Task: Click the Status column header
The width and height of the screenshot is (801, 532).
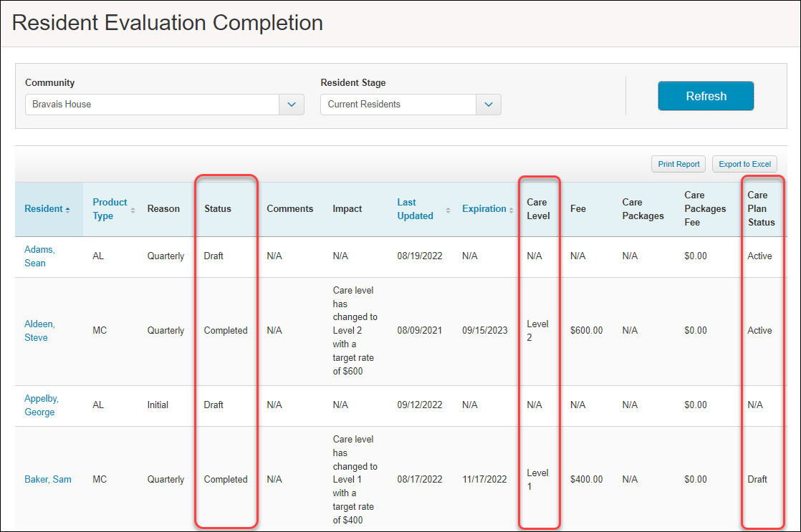Action: (x=218, y=209)
